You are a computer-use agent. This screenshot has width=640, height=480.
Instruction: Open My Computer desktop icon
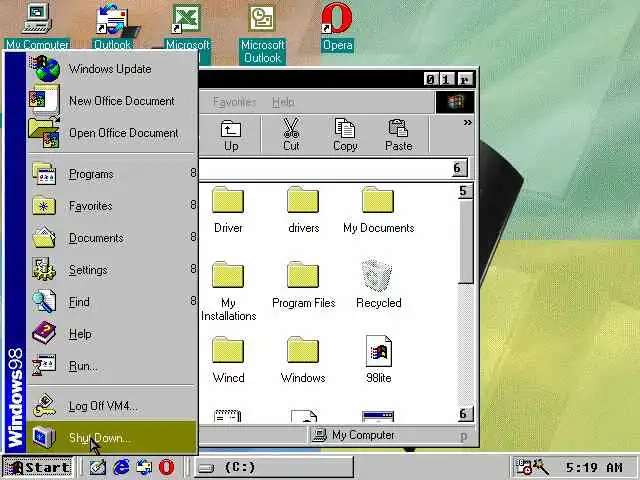tap(37, 27)
